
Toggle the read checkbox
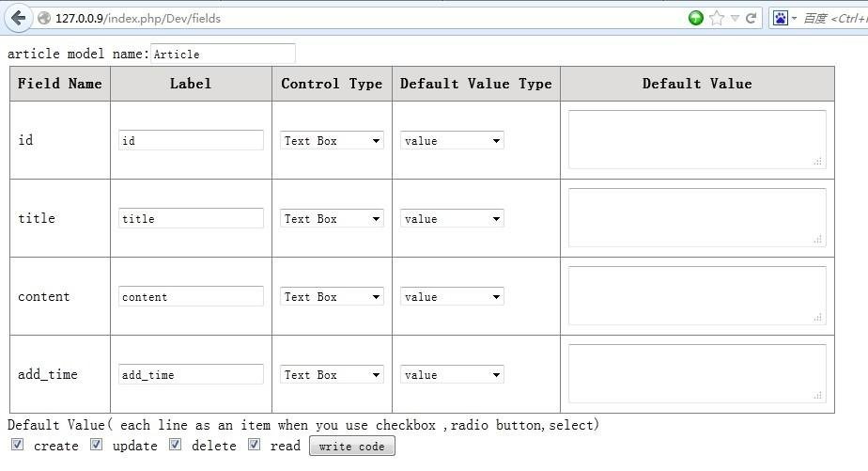pyautogui.click(x=254, y=445)
